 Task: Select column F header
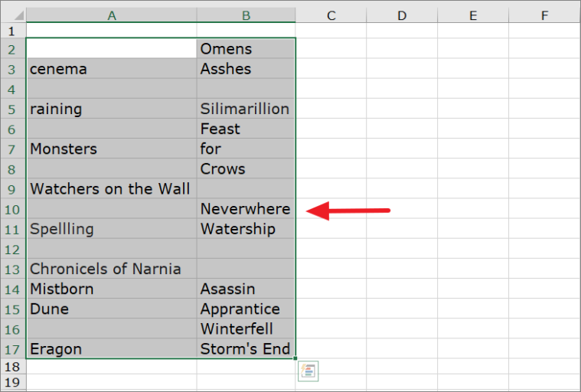[x=545, y=15]
